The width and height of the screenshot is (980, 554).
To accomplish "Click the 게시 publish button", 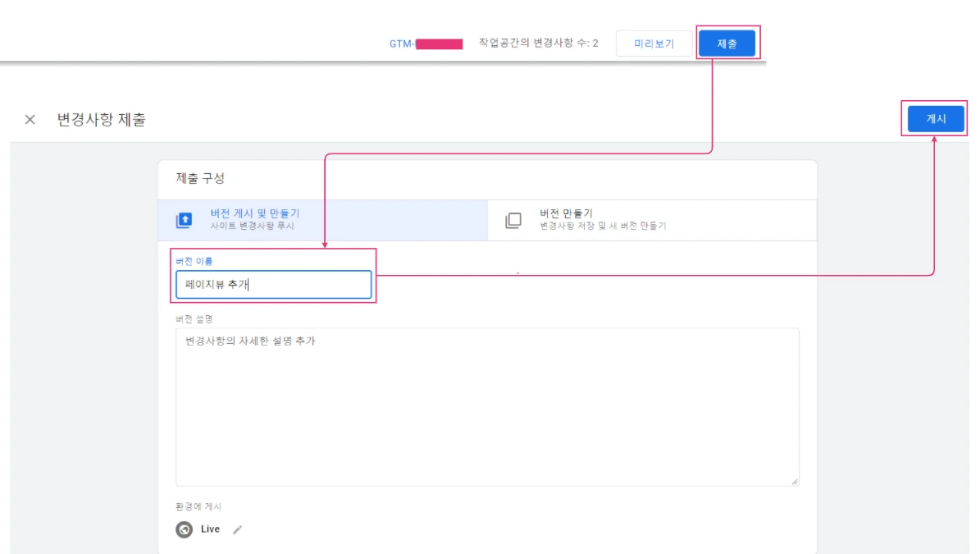I will [936, 119].
